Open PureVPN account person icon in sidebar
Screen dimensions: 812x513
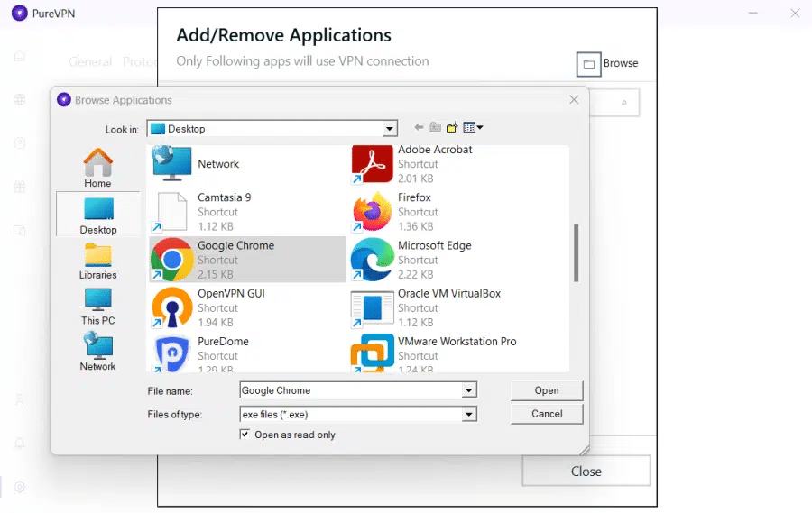click(x=20, y=399)
